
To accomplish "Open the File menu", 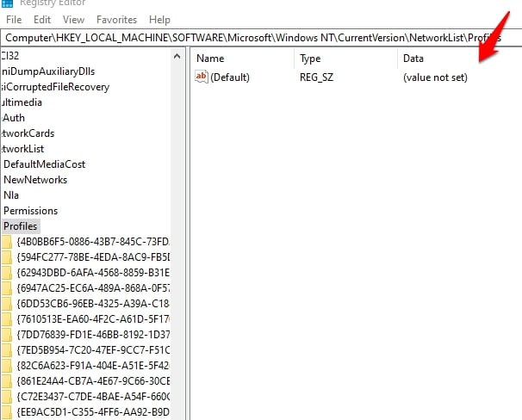I will coord(14,20).
